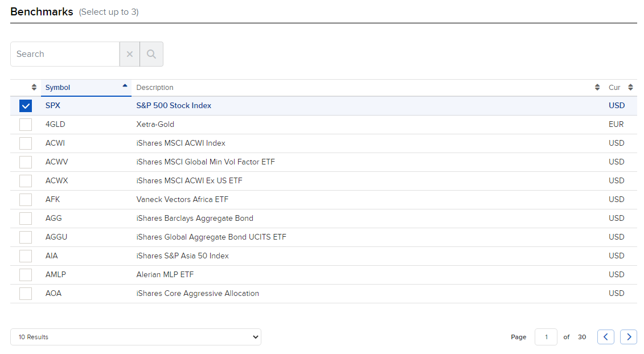The width and height of the screenshot is (644, 354).
Task: Uncheck the SPX benchmark checkbox
Action: 25,105
